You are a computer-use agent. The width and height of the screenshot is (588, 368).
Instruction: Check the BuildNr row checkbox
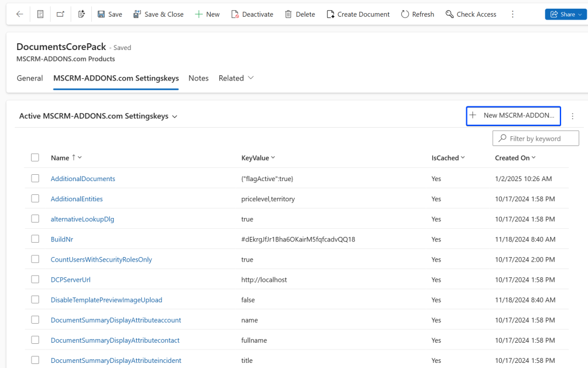pyautogui.click(x=35, y=239)
